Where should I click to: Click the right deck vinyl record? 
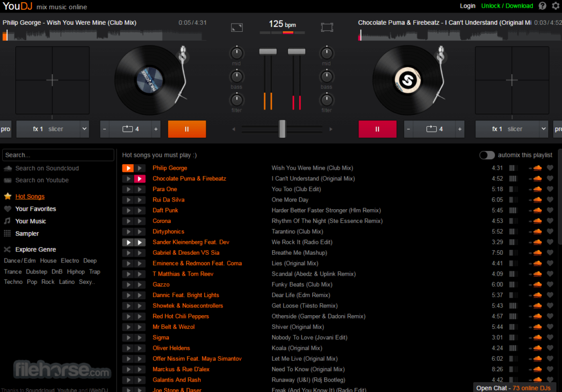click(x=408, y=80)
